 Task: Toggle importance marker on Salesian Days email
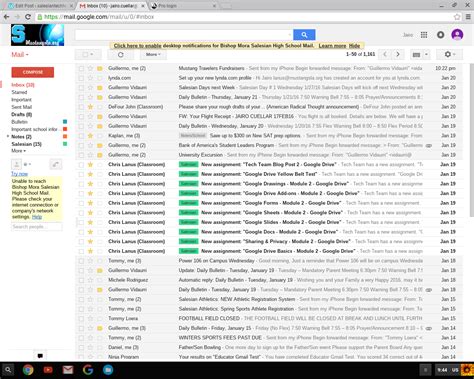point(100,88)
